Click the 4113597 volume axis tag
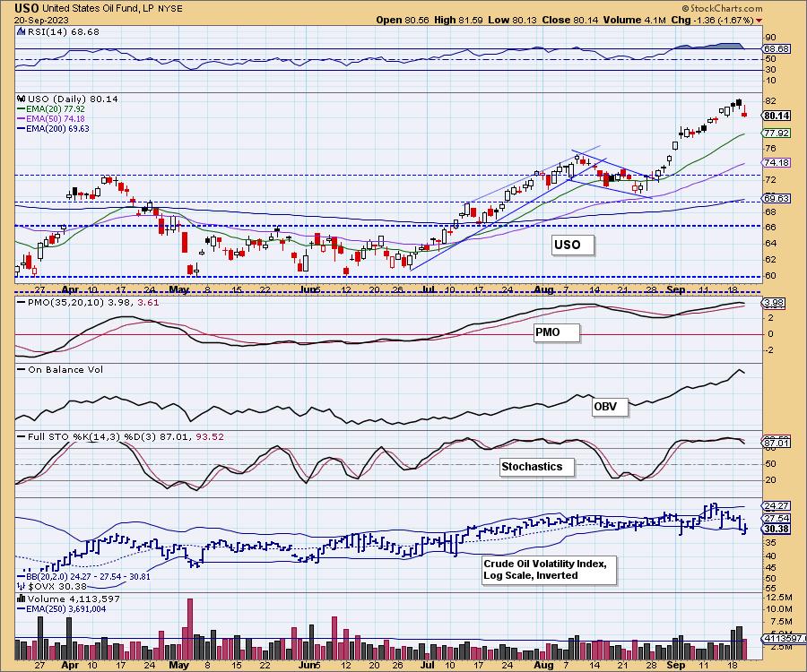807x672 pixels. click(784, 639)
